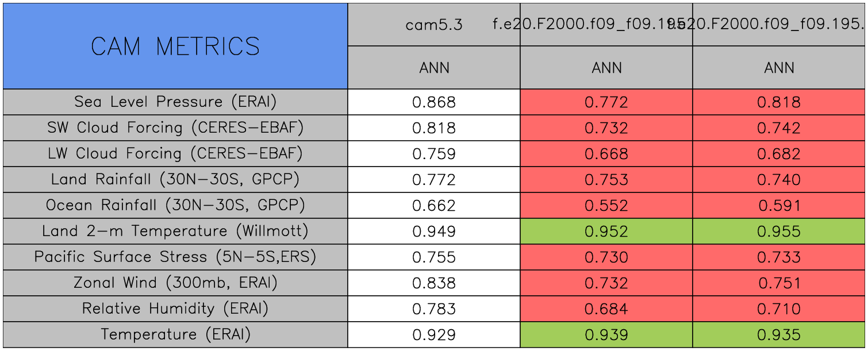
Task: Click the Land 2-m Temperature (Willmott) label
Action: [x=175, y=231]
